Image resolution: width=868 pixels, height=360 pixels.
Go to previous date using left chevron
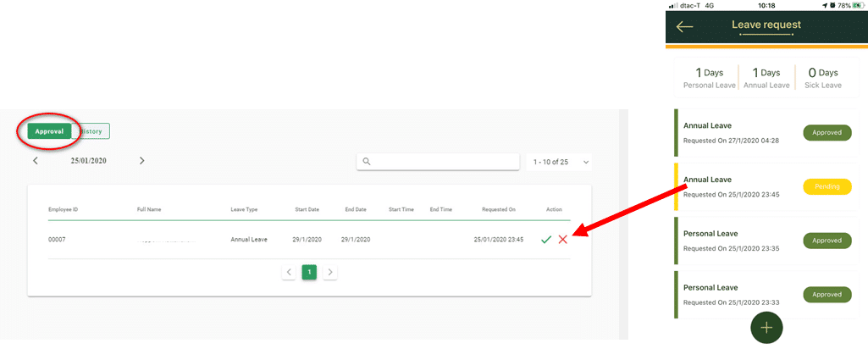point(35,161)
